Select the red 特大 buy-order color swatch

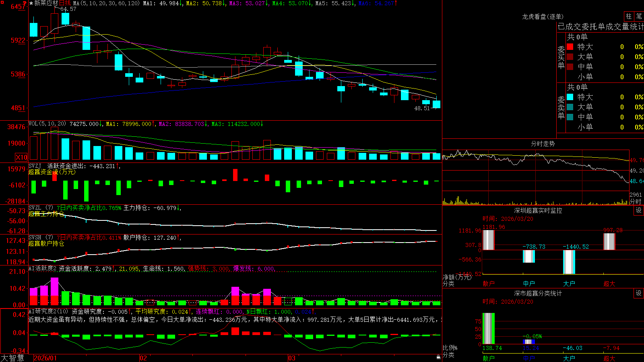(570, 47)
